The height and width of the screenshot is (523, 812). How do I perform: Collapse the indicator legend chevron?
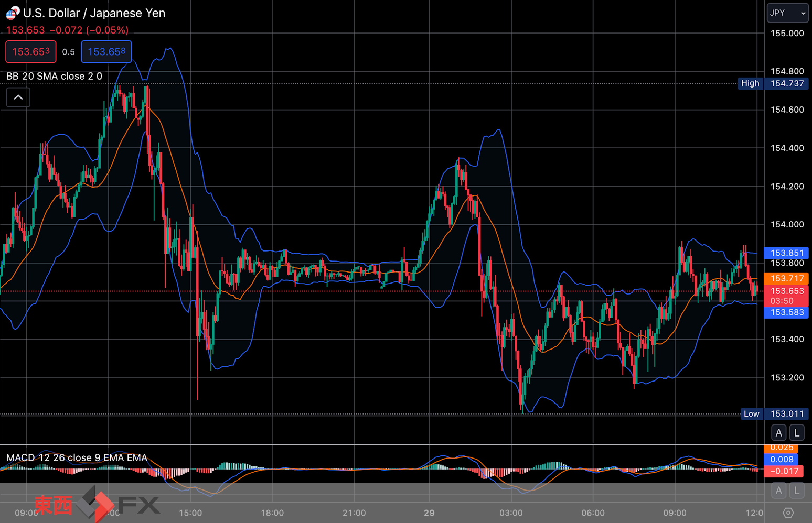coord(18,97)
